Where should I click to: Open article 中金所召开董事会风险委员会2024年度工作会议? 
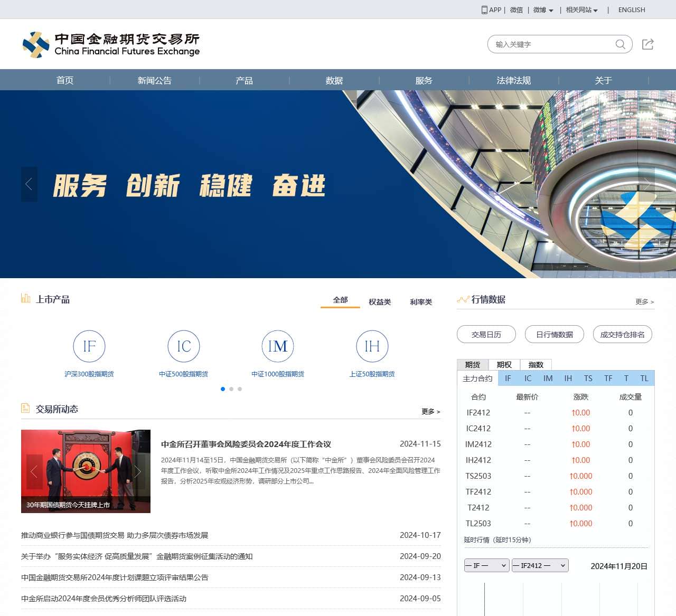(246, 444)
